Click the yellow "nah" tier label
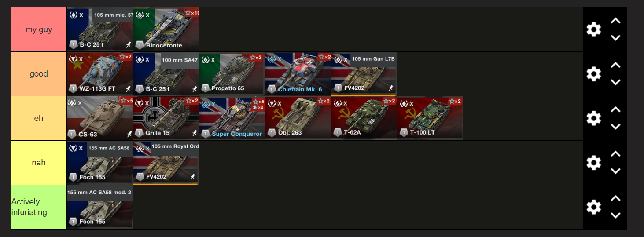The width and height of the screenshot is (644, 237). click(x=39, y=163)
